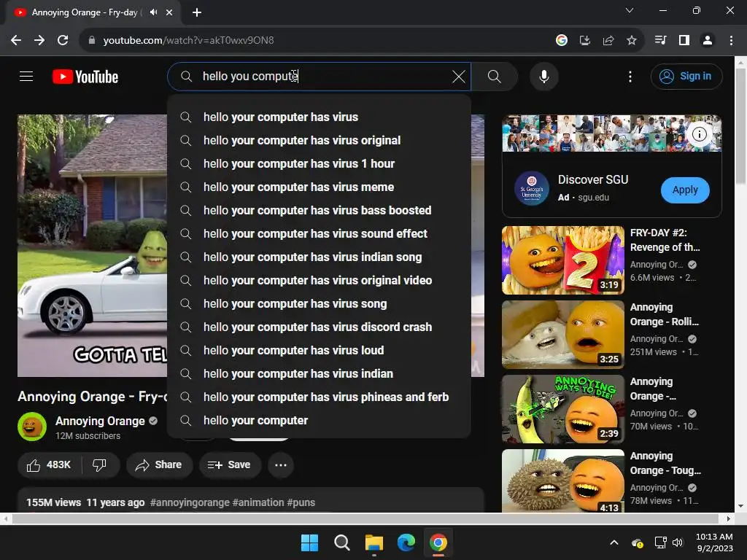The height and width of the screenshot is (560, 747).
Task: Open a new tab with plus
Action: 197,12
